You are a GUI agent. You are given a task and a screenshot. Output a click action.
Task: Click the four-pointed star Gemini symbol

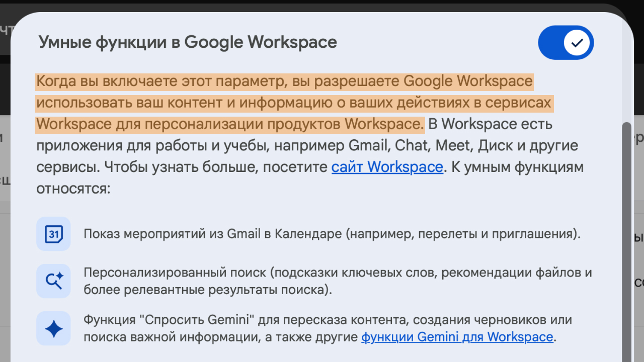point(53,328)
